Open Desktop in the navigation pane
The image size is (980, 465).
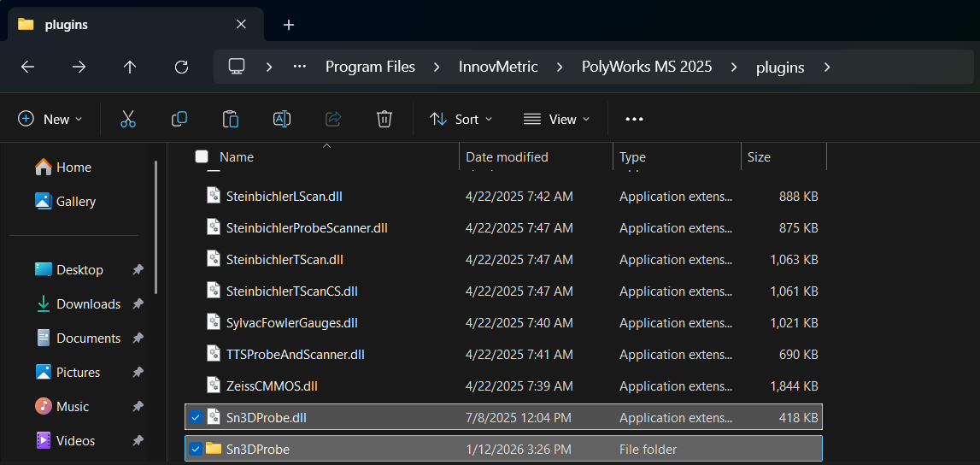coord(69,270)
